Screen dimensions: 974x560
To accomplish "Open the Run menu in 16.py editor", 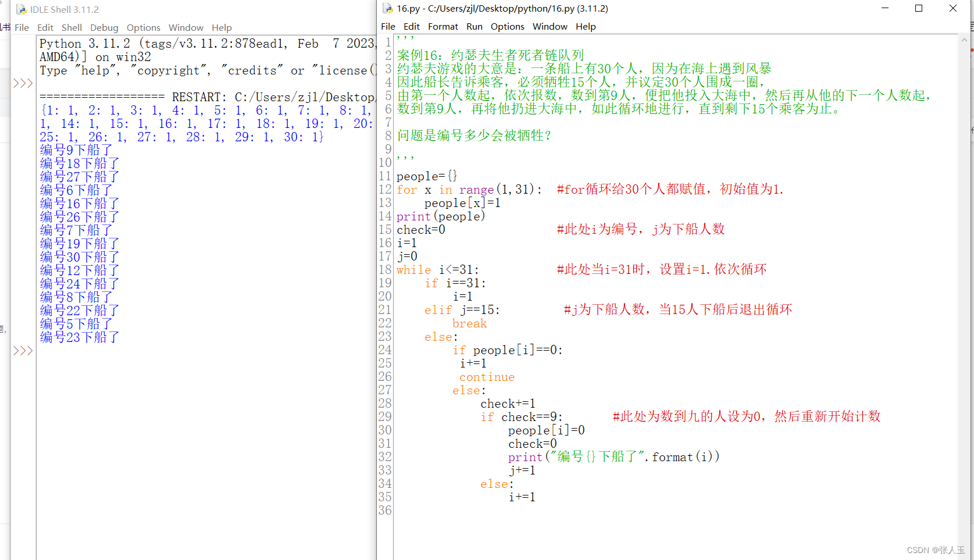I will pyautogui.click(x=474, y=26).
